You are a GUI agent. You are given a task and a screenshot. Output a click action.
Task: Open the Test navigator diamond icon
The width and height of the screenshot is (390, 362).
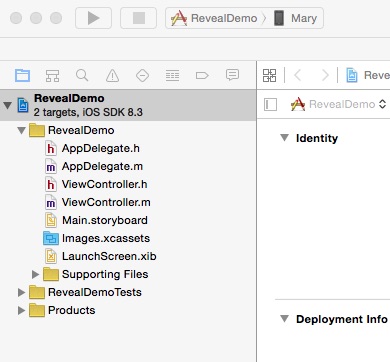click(x=142, y=76)
